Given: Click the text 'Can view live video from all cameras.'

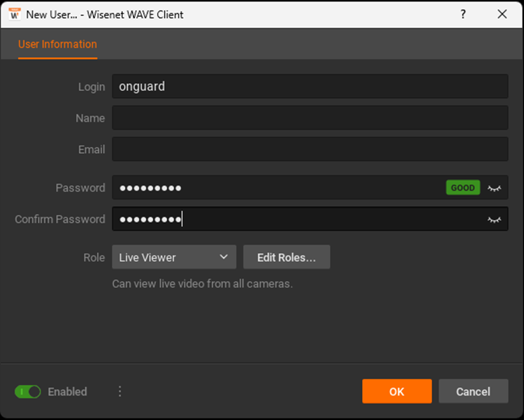Looking at the screenshot, I should tap(203, 284).
